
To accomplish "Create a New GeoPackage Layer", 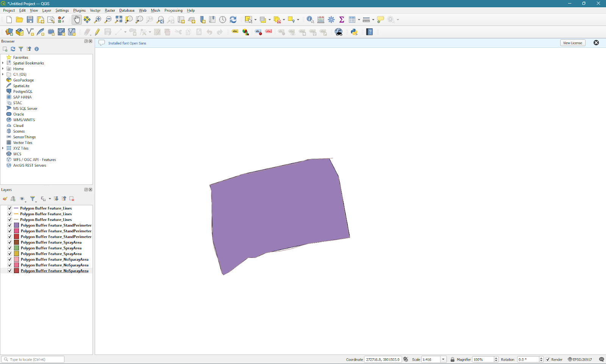I will tap(20, 32).
